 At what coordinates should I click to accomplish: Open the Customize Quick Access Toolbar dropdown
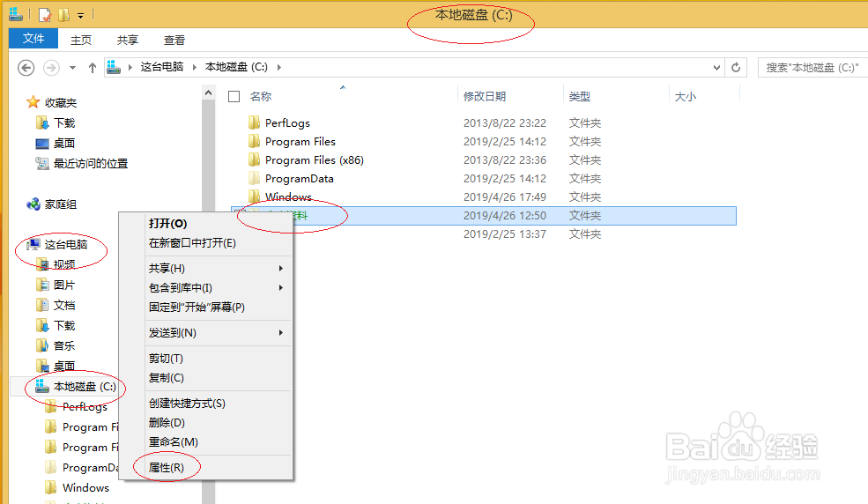coord(80,16)
